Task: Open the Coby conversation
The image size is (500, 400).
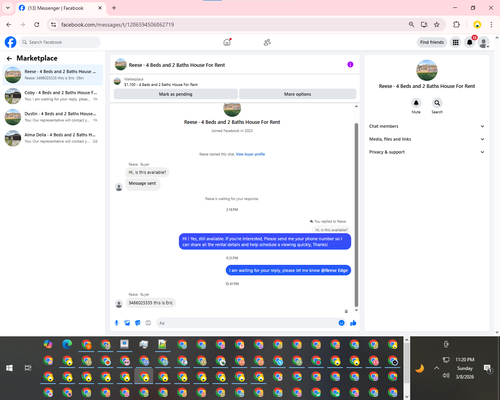Action: click(53, 96)
